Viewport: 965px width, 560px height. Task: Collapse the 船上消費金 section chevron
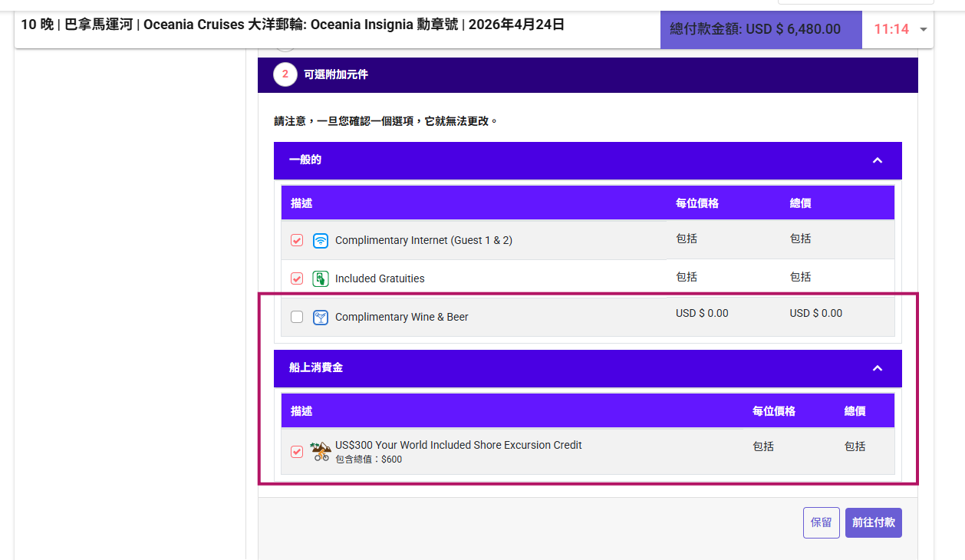click(x=878, y=368)
